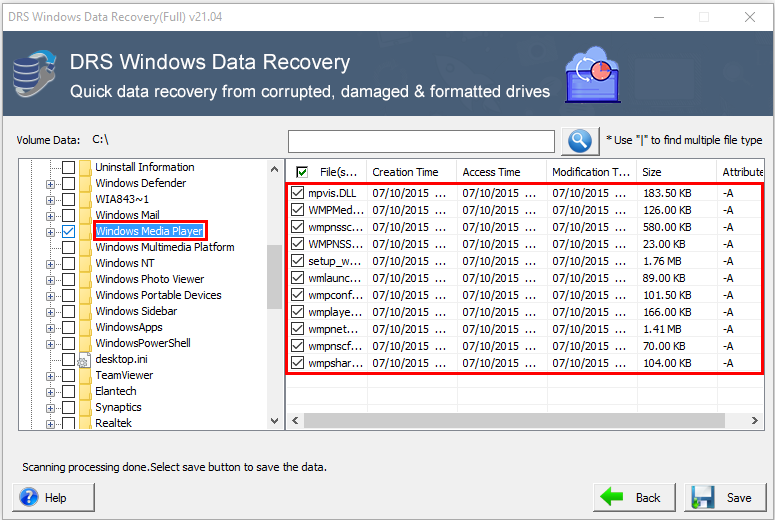Expand the Windows Portable Devices node

(x=50, y=296)
